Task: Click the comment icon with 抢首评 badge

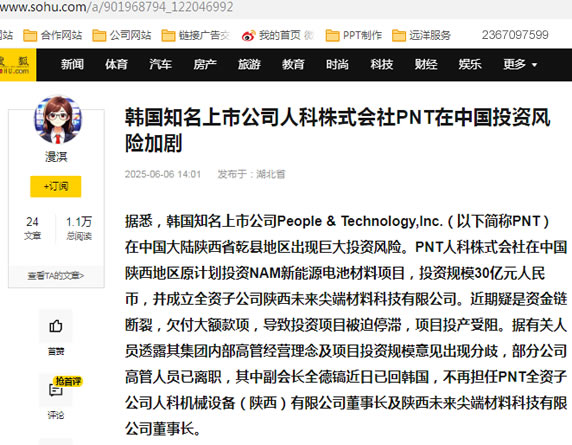Action: [56, 390]
